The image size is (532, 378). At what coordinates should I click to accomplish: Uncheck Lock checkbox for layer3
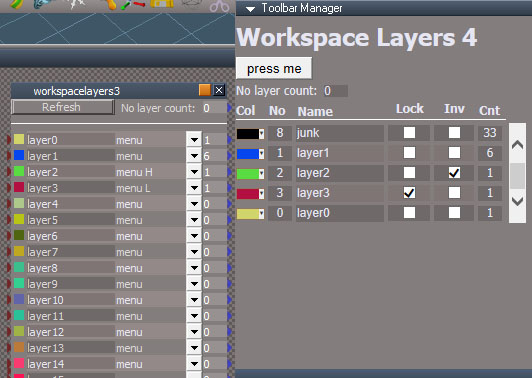[409, 193]
